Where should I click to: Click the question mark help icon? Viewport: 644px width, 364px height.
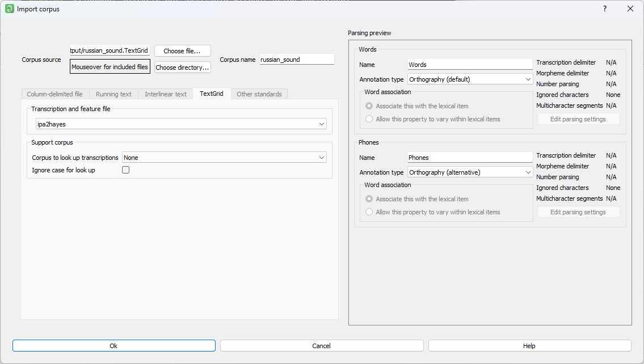click(605, 9)
